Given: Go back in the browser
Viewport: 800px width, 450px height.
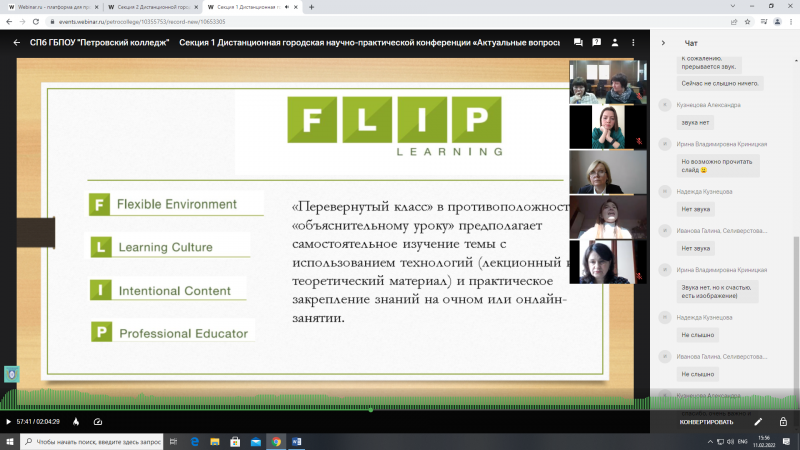Looking at the screenshot, I should [9, 21].
